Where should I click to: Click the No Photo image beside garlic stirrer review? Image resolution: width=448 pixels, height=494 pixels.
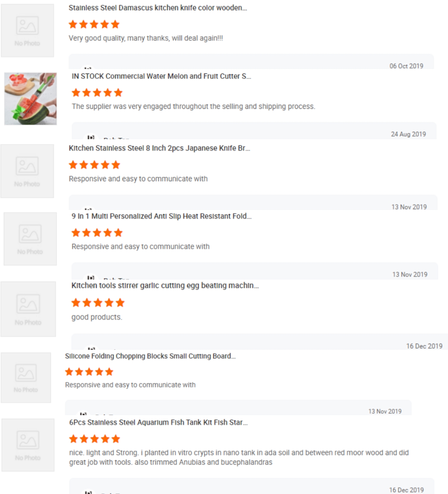28,309
